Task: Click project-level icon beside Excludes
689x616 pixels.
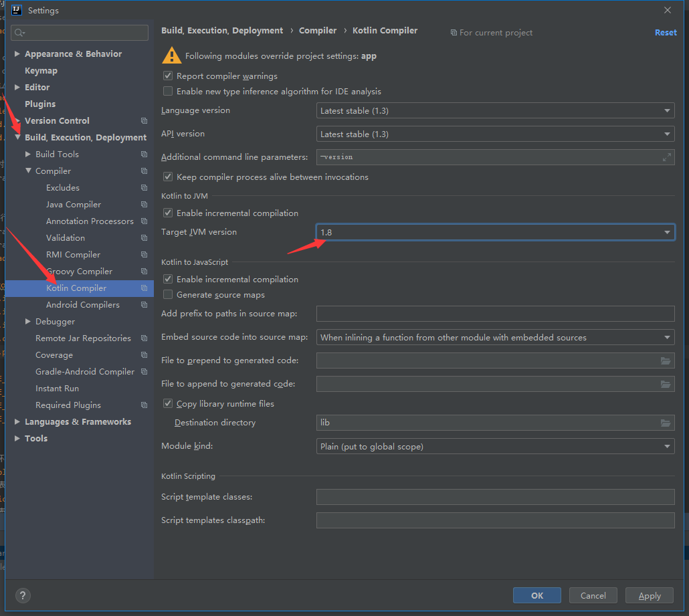Action: point(144,188)
